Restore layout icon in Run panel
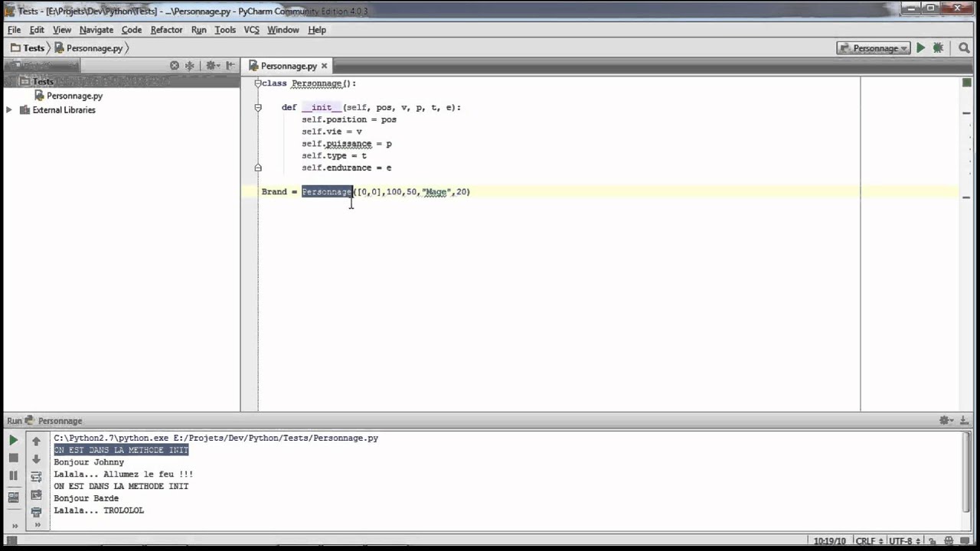The width and height of the screenshot is (980, 551). click(13, 496)
